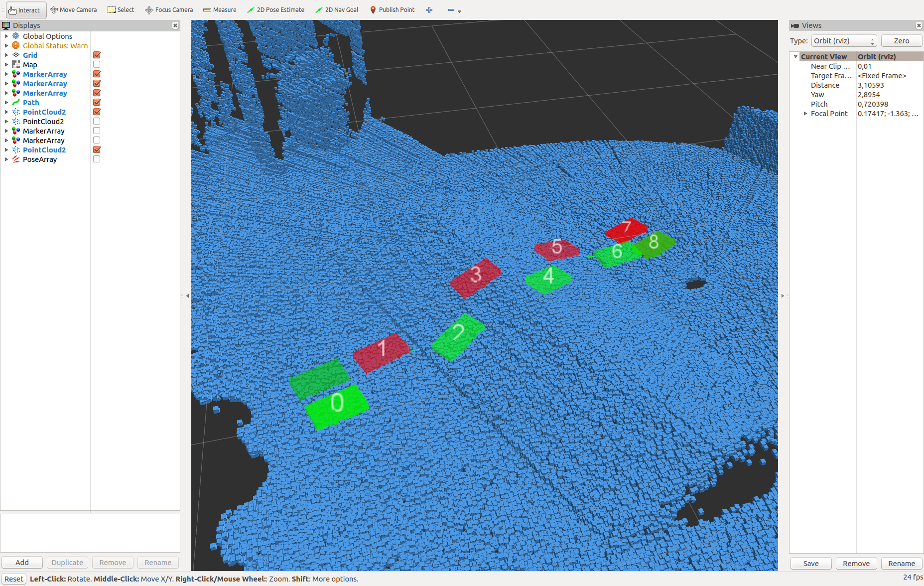Select the Global Status: Warn item
The image size is (924, 586).
coord(55,46)
